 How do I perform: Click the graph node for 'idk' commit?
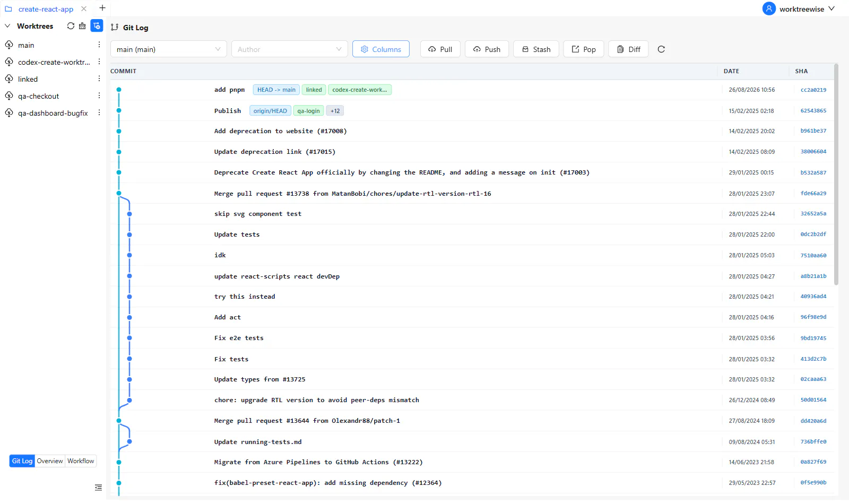[129, 255]
